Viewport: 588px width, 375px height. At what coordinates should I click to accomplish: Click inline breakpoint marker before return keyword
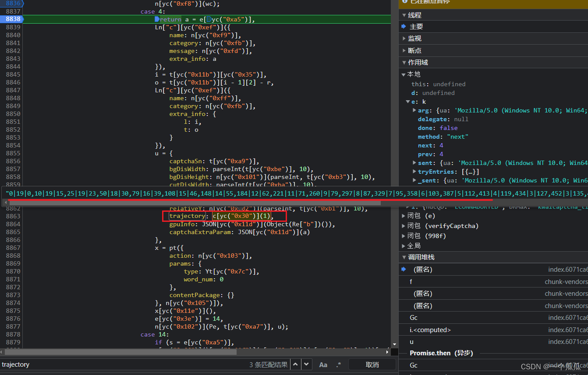[x=157, y=19]
